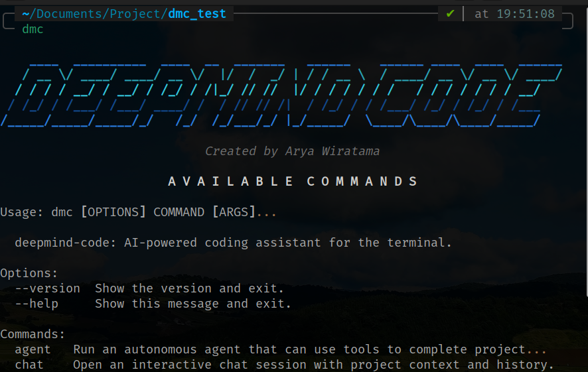Click the 'chat' command name
588x372 pixels.
coord(29,365)
